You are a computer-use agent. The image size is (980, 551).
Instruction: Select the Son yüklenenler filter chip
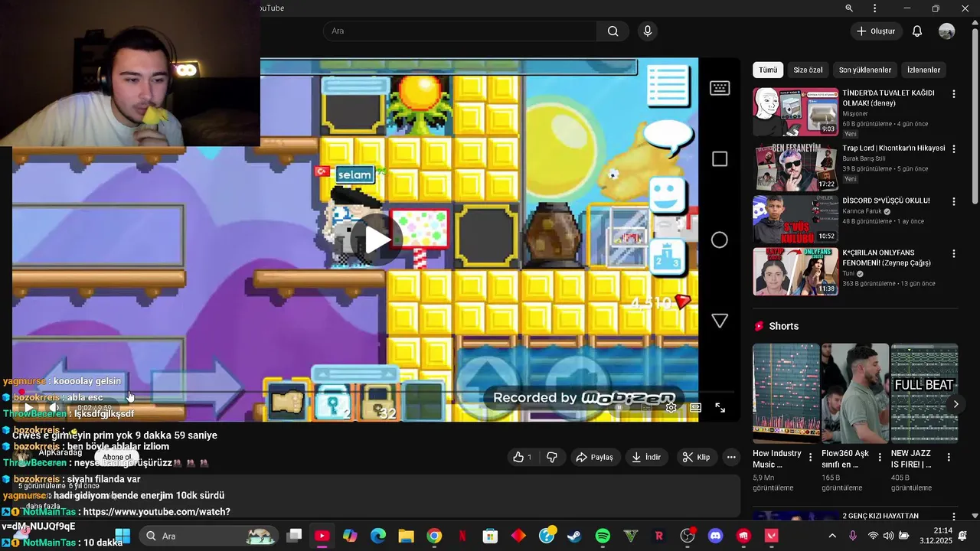pos(865,70)
